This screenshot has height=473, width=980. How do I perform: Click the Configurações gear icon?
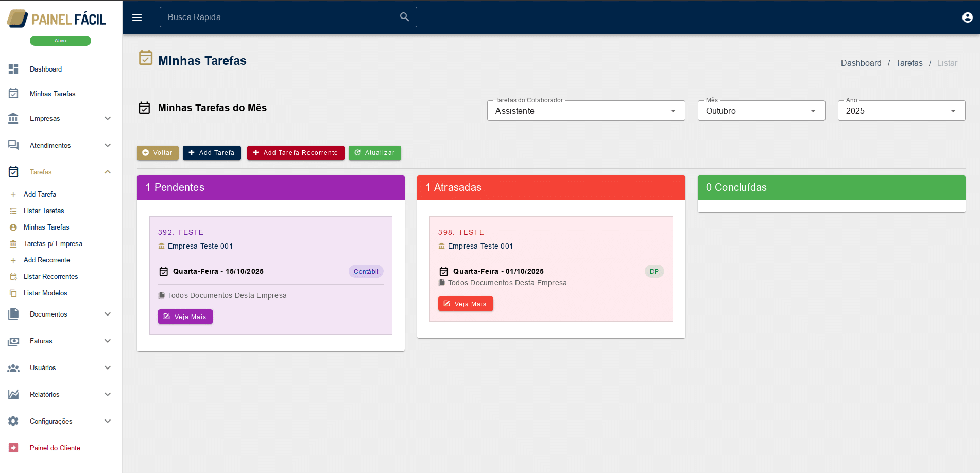pos(13,421)
